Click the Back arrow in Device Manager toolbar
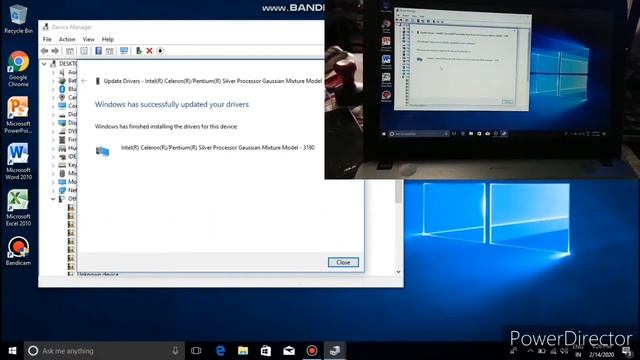Image resolution: width=640 pixels, height=360 pixels. pyautogui.click(x=44, y=51)
